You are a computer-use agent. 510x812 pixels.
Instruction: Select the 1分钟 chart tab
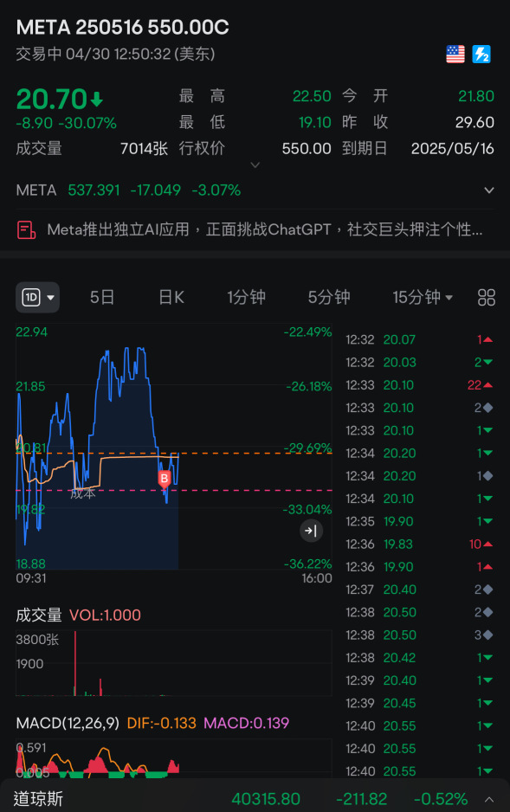[247, 297]
